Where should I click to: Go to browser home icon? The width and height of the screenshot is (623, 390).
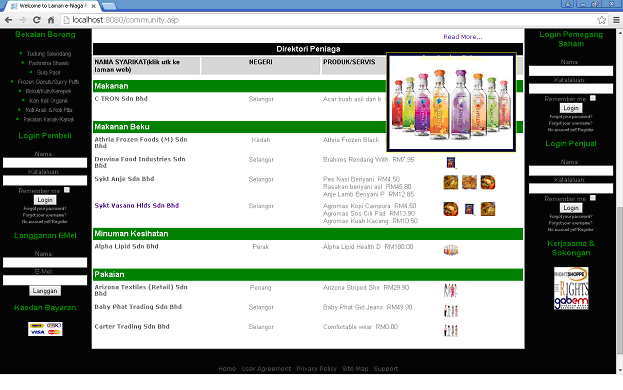point(51,20)
